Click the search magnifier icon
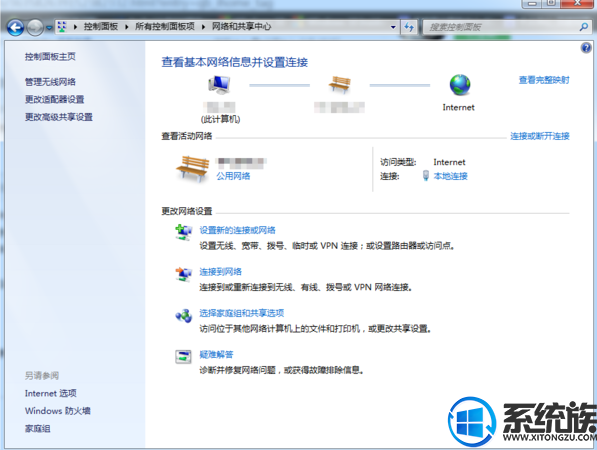Image resolution: width=597 pixels, height=450 pixels. (x=583, y=27)
